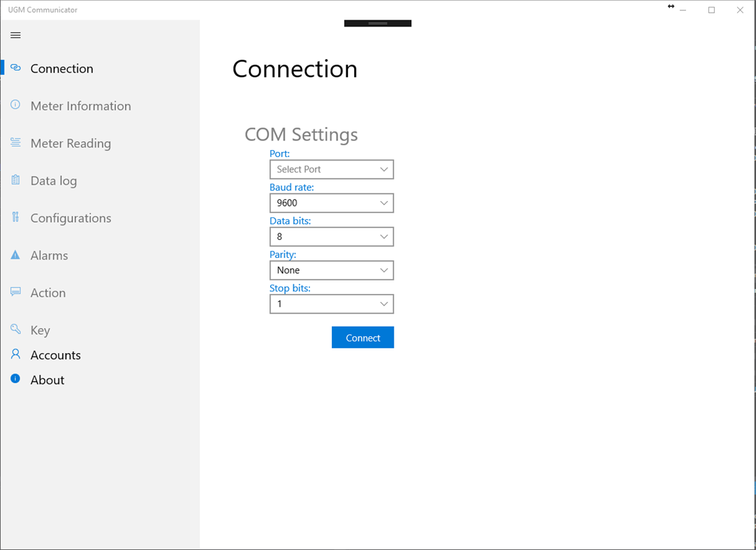Expand the Baud rate dropdown

pos(331,203)
